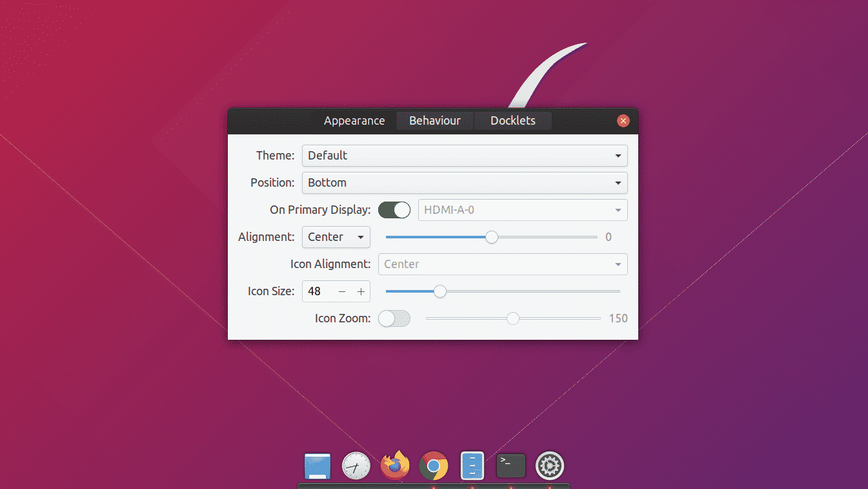868x489 pixels.
Task: Open the blue desktop icon in the dock
Action: click(317, 466)
